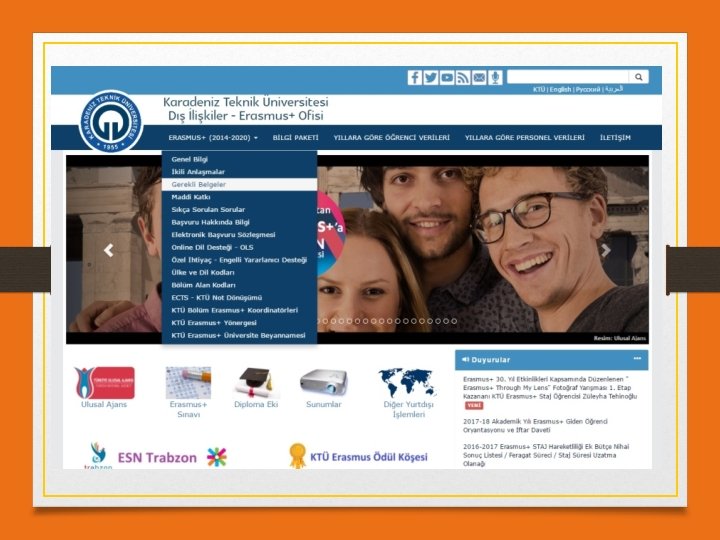Image resolution: width=720 pixels, height=540 pixels.
Task: Select Online Dil Desteği - OLS
Action: (x=239, y=247)
